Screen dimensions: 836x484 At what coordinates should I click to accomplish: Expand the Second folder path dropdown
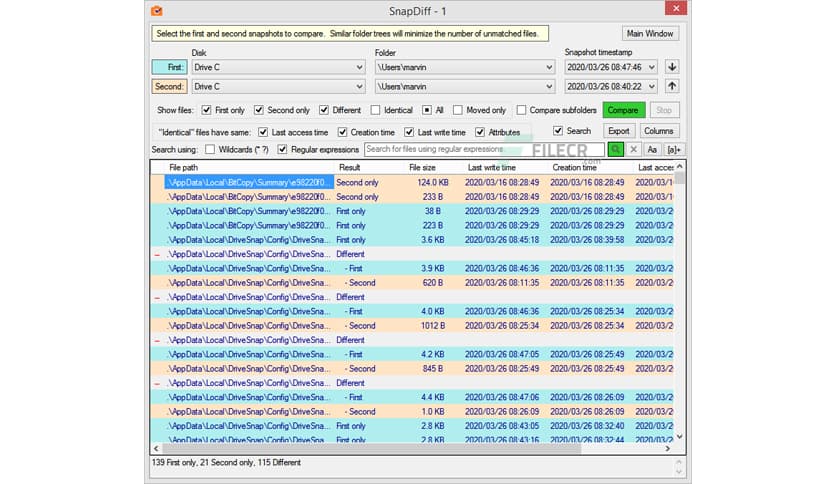(549, 87)
